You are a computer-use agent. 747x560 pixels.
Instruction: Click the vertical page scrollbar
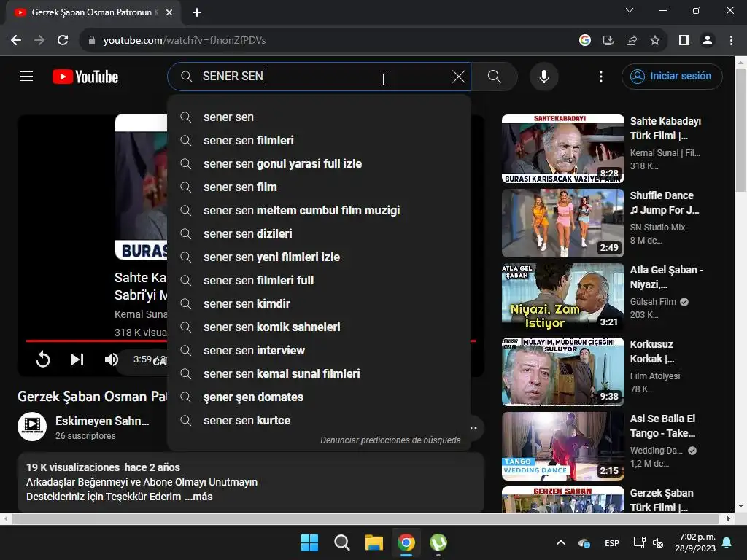pos(740,130)
